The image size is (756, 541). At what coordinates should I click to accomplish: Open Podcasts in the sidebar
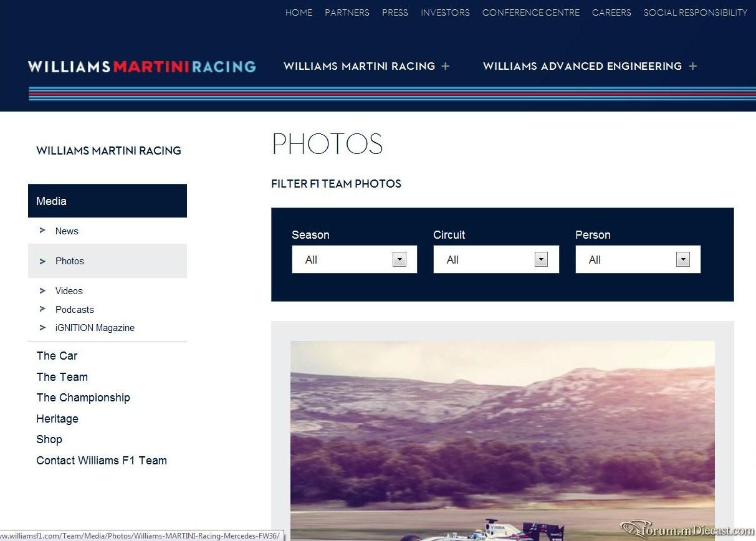click(x=75, y=310)
